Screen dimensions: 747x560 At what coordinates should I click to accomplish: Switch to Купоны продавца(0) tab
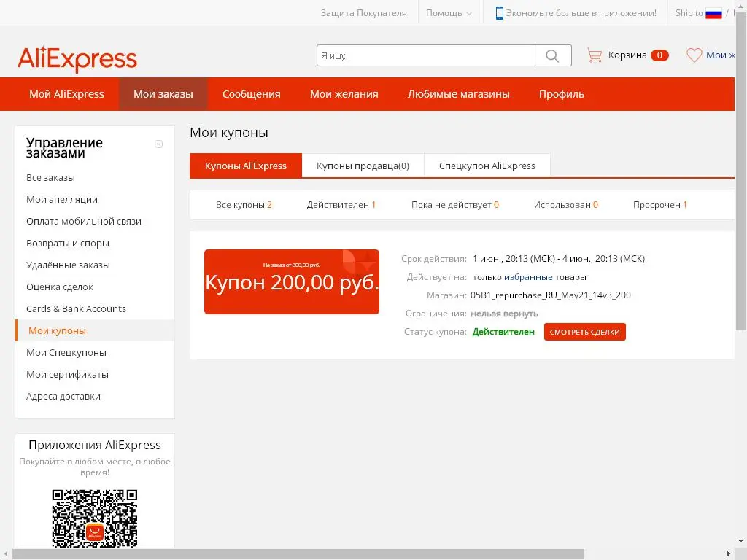tap(363, 166)
